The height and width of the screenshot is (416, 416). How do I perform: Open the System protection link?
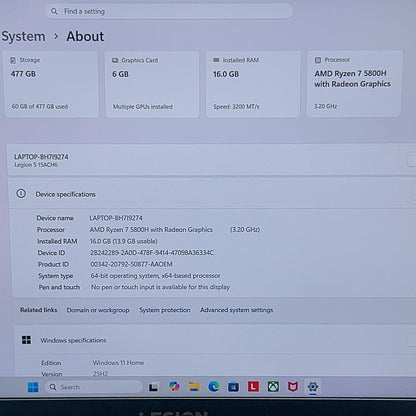coord(165,310)
